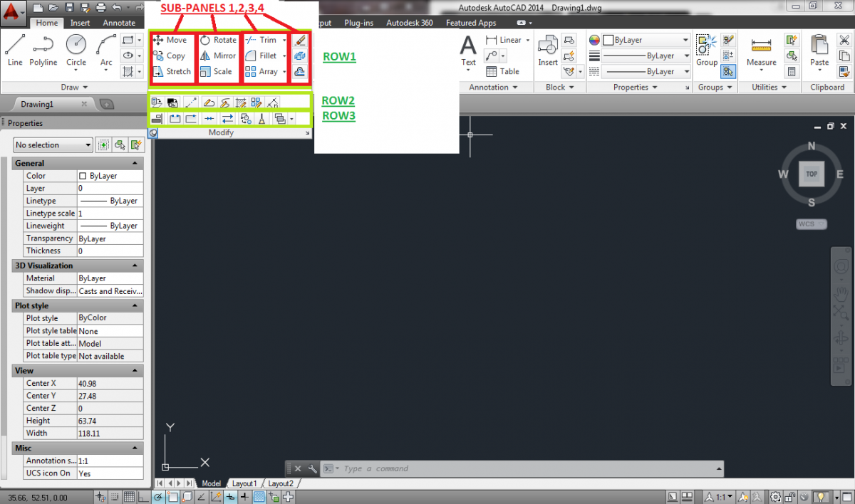
Task: Open the Quick Calculator in Utilities panel
Action: tap(792, 71)
